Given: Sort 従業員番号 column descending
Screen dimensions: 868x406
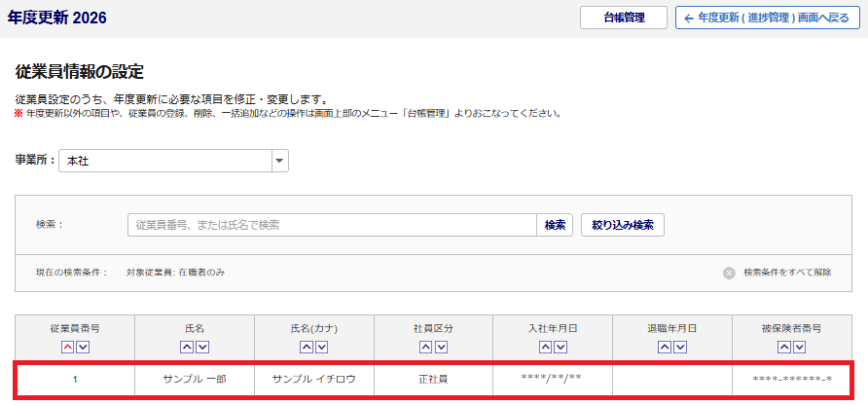Looking at the screenshot, I should [83, 347].
